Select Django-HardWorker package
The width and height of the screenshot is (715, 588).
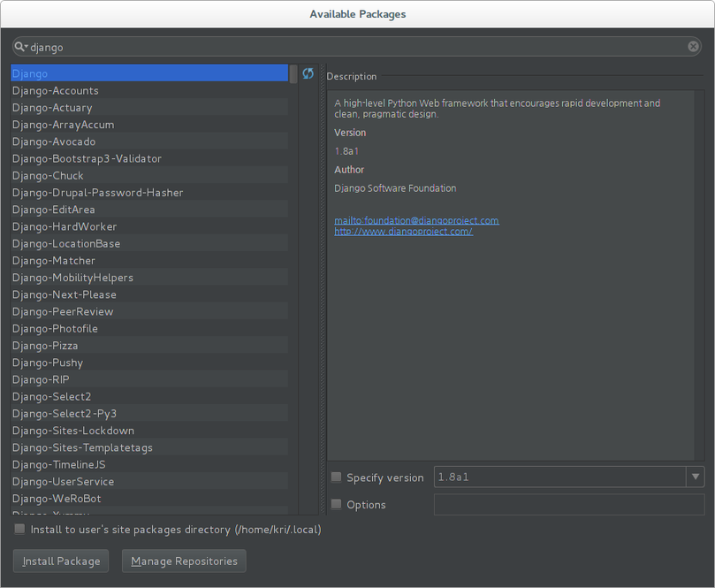pyautogui.click(x=149, y=226)
